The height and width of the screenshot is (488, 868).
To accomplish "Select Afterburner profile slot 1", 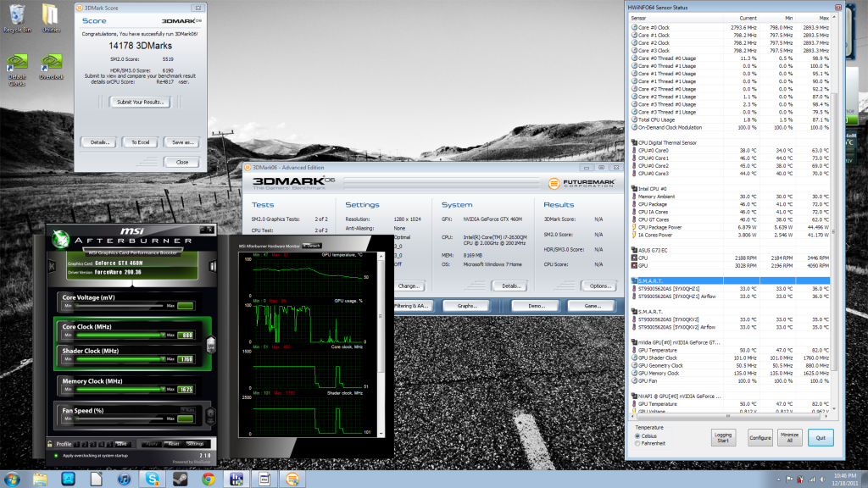I will (x=77, y=444).
